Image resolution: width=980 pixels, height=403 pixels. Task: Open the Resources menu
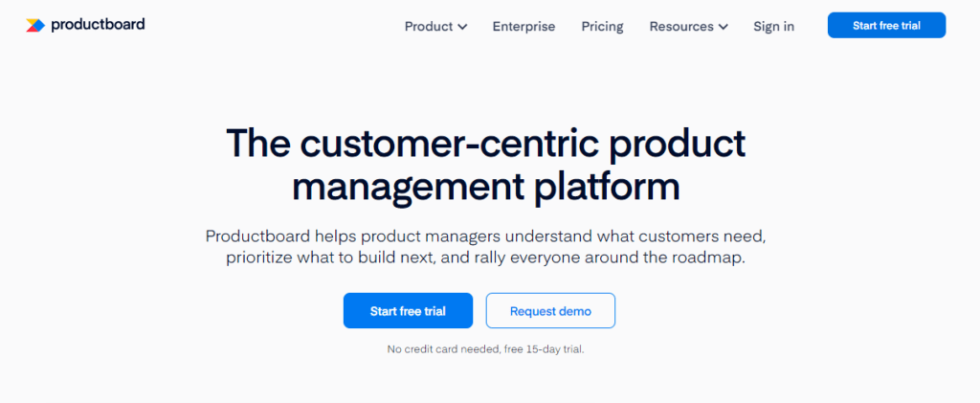[681, 27]
